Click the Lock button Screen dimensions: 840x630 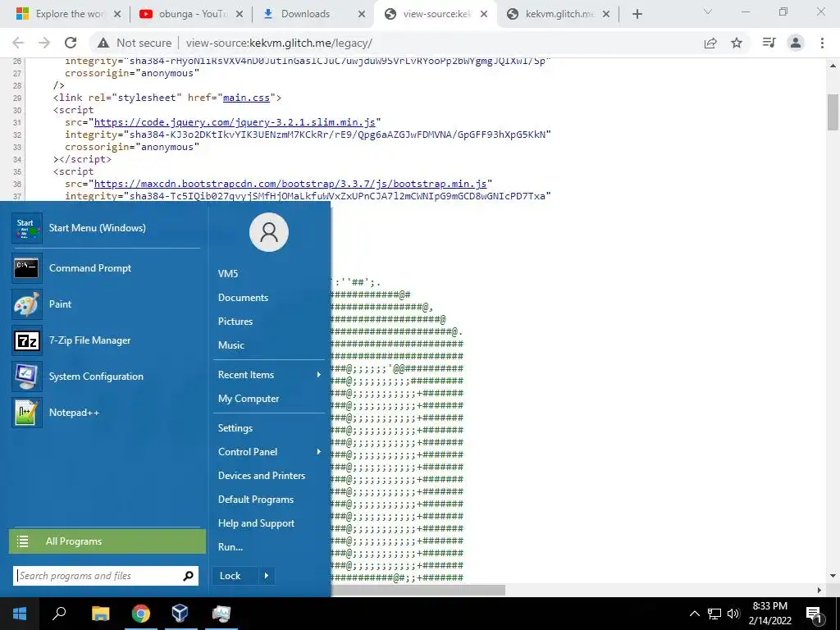point(235,576)
